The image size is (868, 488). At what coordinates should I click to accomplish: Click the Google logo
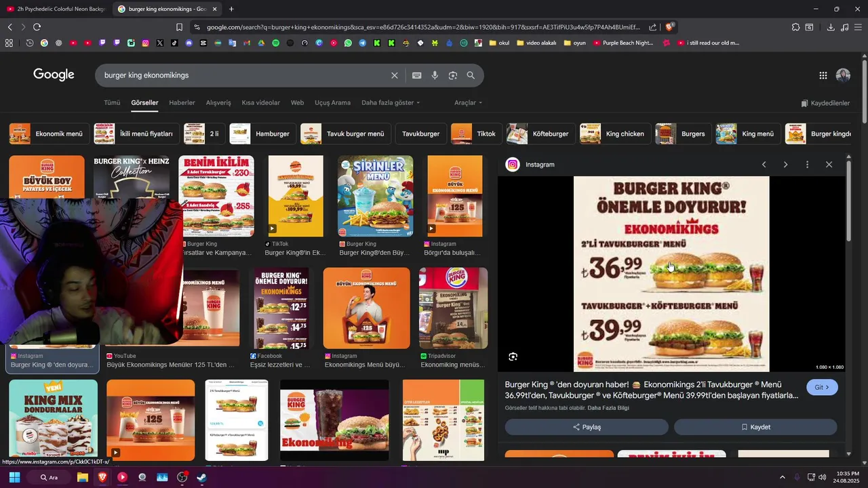coord(54,75)
